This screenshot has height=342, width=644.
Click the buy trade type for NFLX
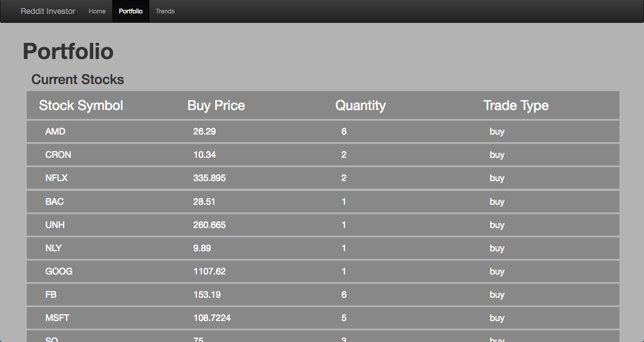497,178
